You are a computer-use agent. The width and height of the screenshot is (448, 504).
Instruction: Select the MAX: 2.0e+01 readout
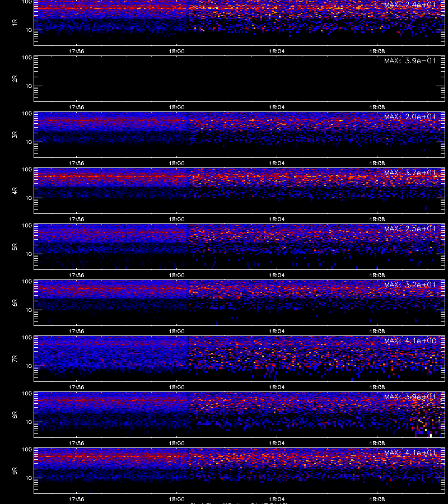point(410,116)
